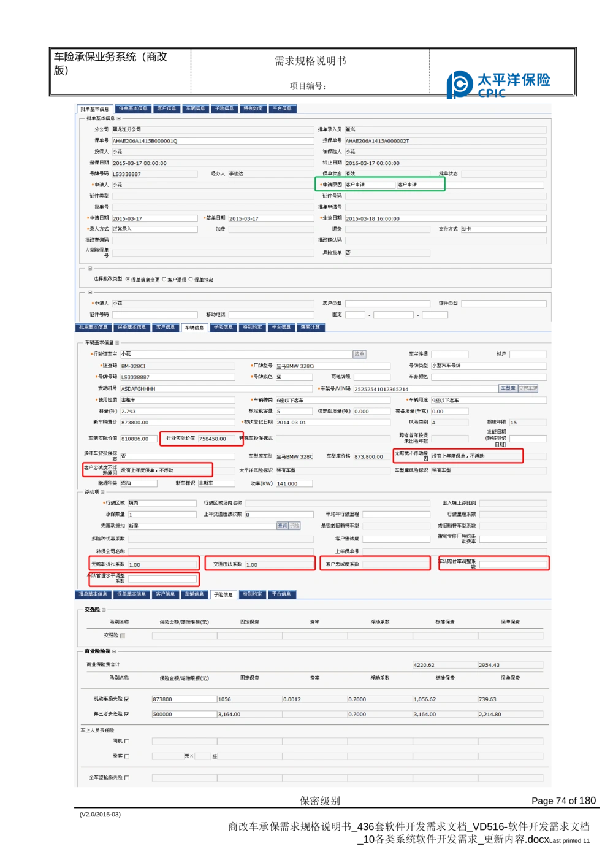Check the 乘客 checkbox
The height and width of the screenshot is (868, 613).
(126, 756)
